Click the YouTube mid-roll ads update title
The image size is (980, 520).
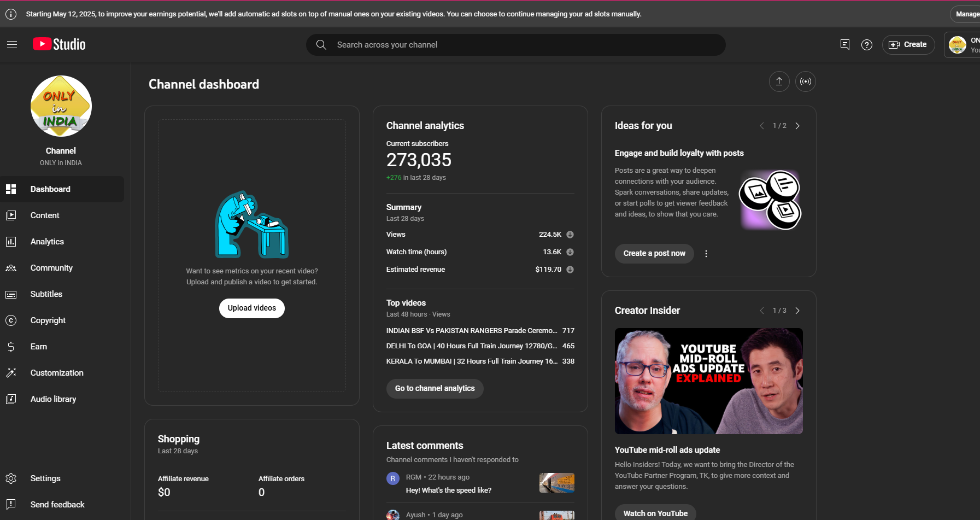tap(667, 450)
